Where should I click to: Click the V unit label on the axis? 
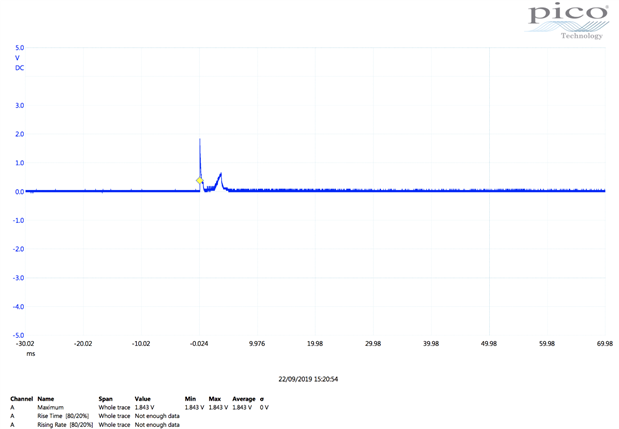pyautogui.click(x=17, y=58)
